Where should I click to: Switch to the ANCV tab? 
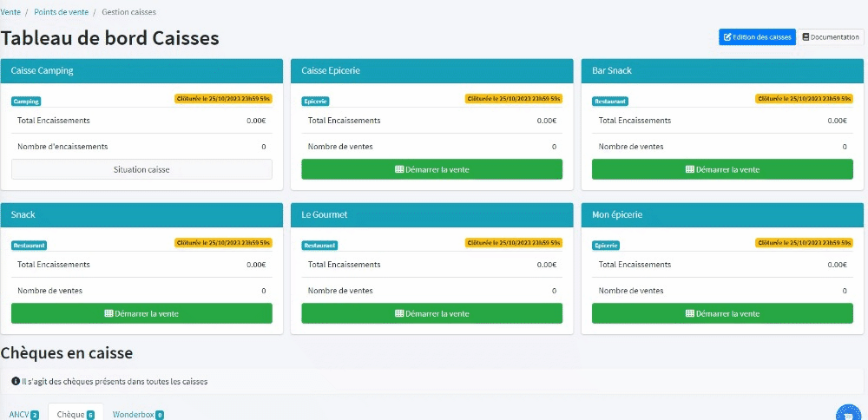pos(23,415)
